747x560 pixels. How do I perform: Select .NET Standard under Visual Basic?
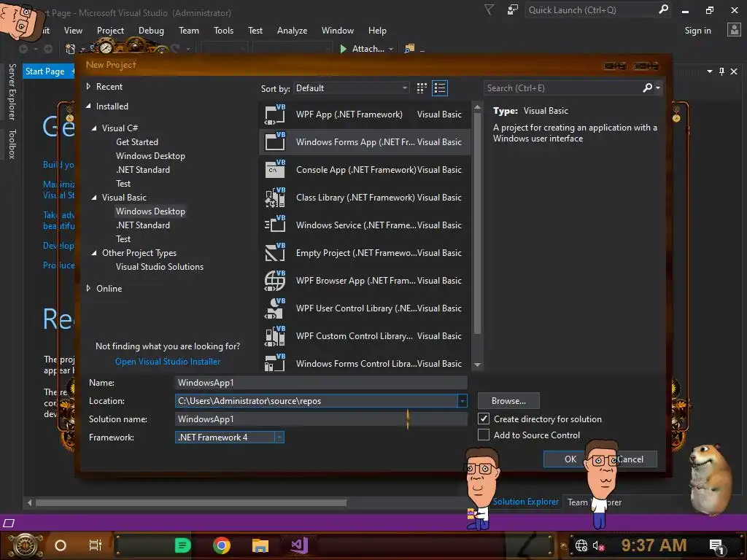(x=143, y=225)
